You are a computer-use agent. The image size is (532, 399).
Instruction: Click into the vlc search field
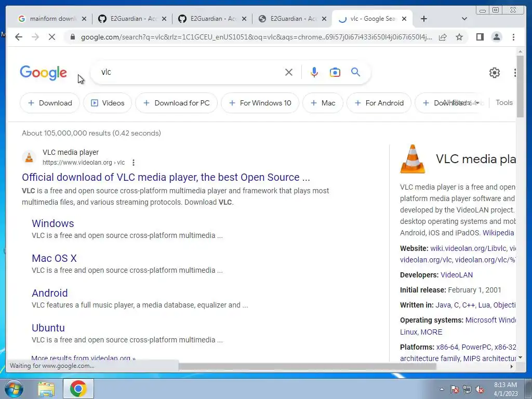pyautogui.click(x=190, y=72)
